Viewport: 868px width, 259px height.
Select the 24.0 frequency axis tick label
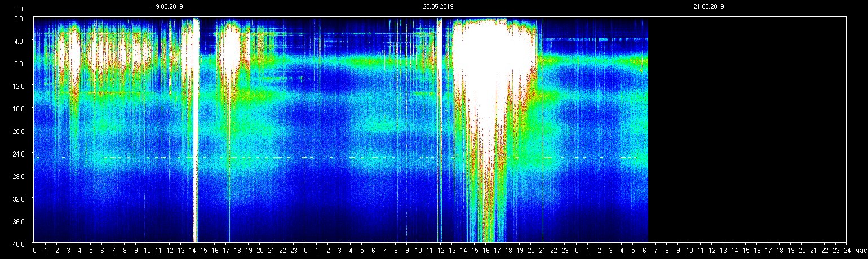pos(18,153)
